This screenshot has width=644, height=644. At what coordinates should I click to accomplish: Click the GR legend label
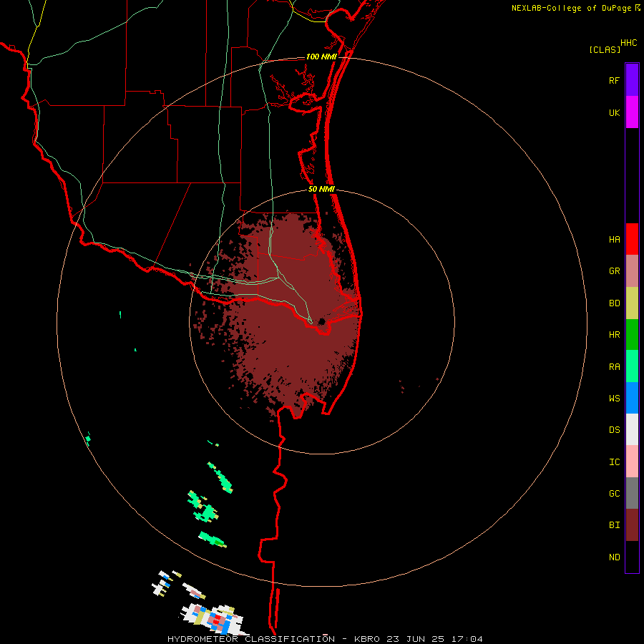click(614, 271)
